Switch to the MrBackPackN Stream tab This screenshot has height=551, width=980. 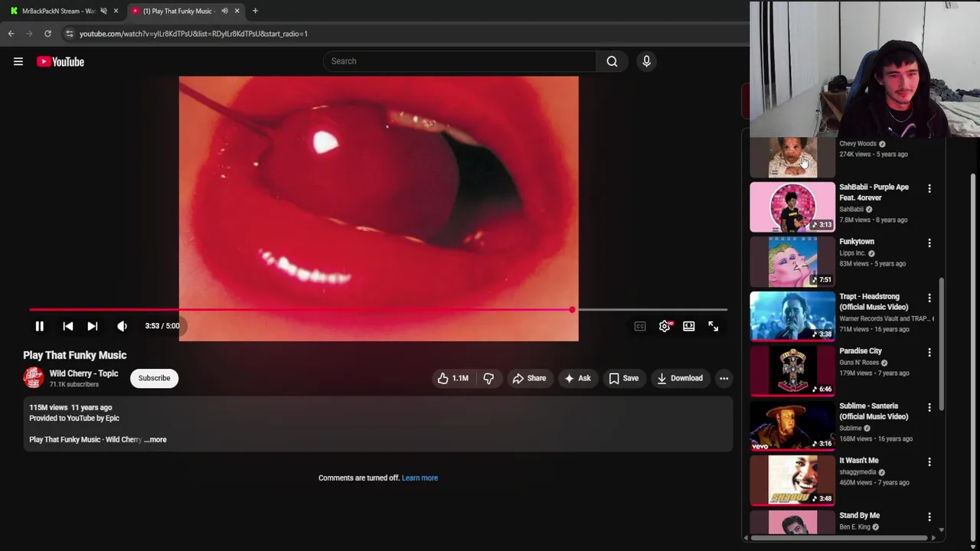(x=58, y=11)
